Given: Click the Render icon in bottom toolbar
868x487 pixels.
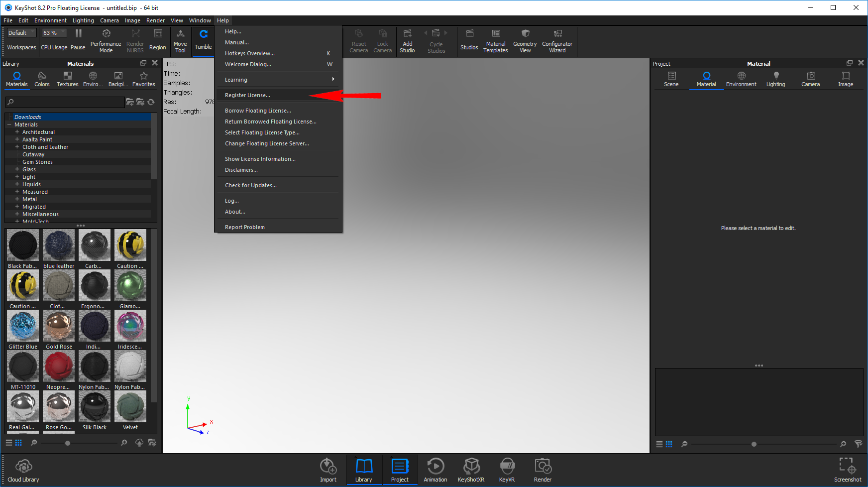Looking at the screenshot, I should pyautogui.click(x=542, y=470).
